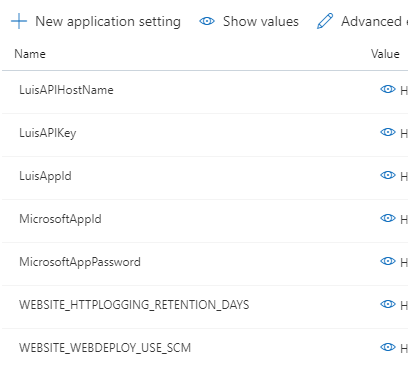This screenshot has height=369, width=408.
Task: Select Show values command
Action: click(261, 21)
